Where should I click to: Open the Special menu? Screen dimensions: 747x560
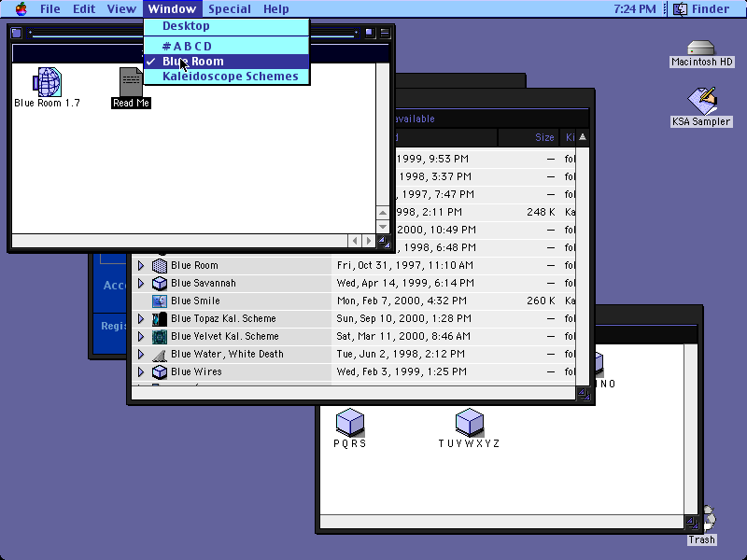tap(230, 9)
